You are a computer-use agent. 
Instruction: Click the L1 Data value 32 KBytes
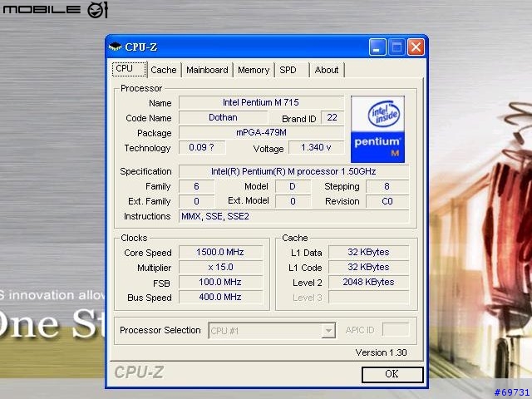(x=368, y=252)
